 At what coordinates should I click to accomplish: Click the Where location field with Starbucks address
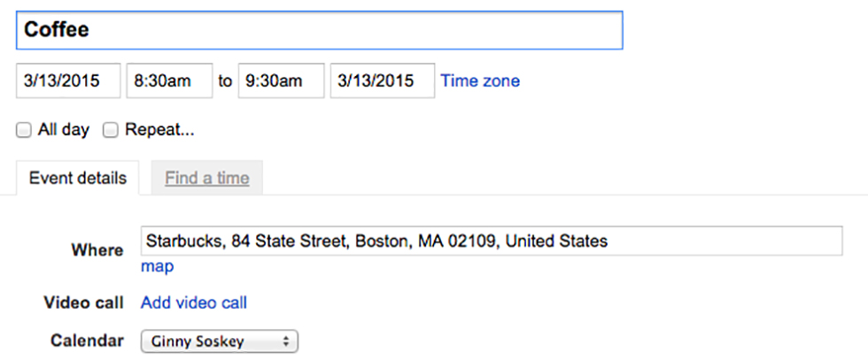(492, 241)
